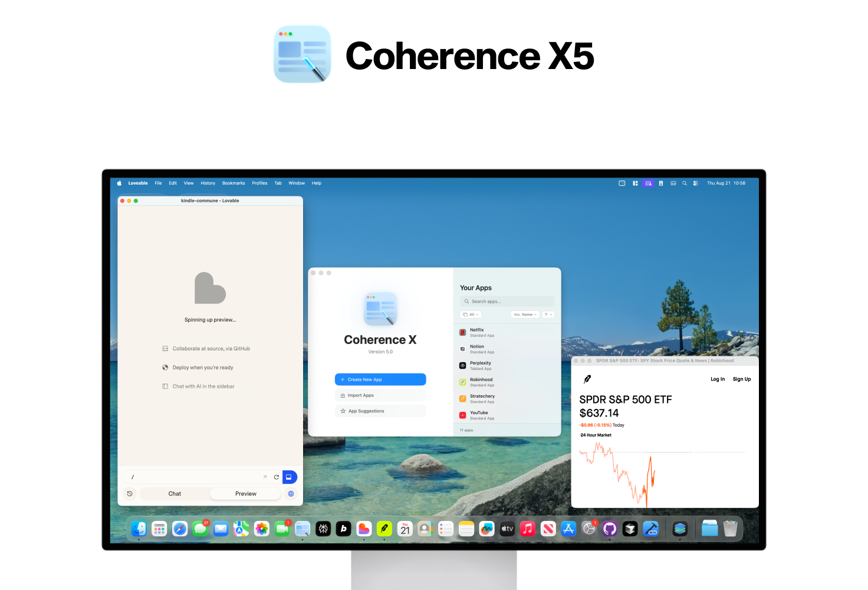Click the history clock icon in Lovable

pos(130,494)
